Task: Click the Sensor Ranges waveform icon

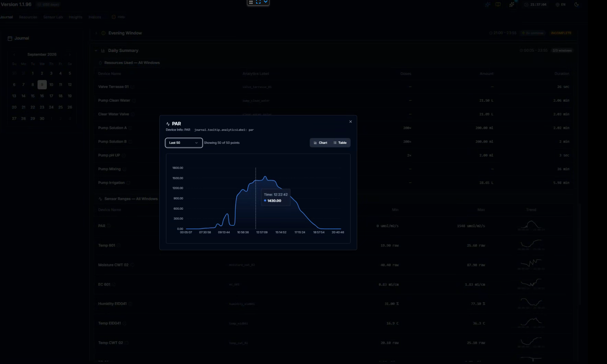Action: click(100, 199)
